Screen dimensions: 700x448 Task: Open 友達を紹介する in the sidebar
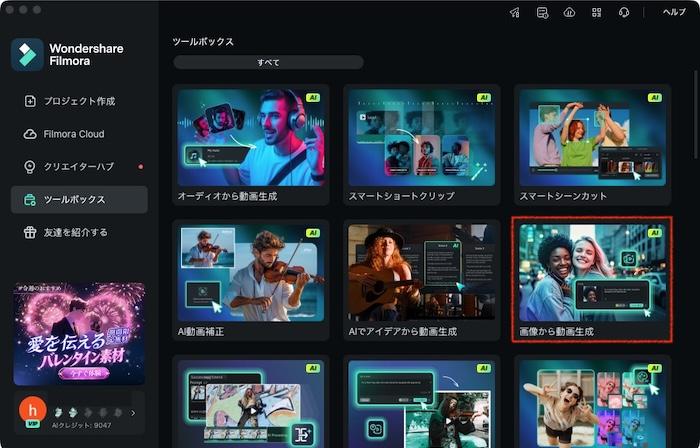[x=79, y=232]
